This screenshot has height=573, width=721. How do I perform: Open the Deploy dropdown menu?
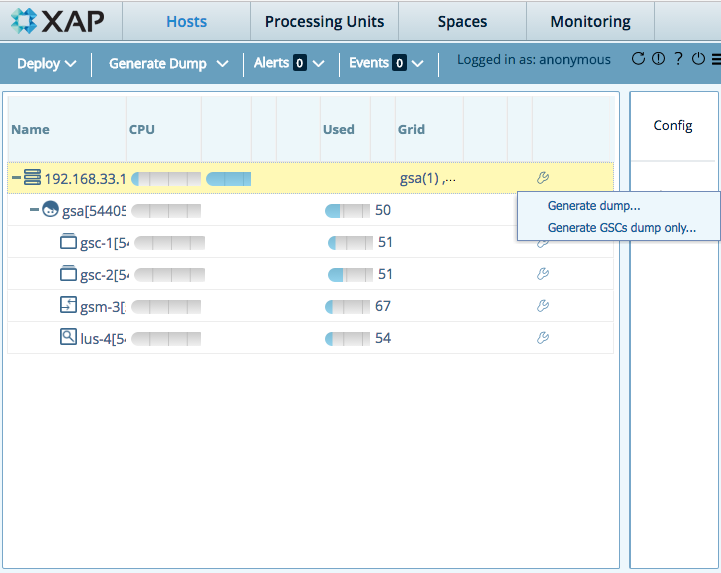[46, 63]
